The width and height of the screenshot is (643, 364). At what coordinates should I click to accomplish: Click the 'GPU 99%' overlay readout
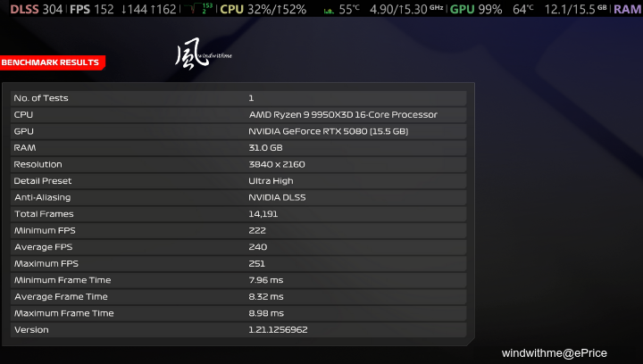[x=476, y=9]
